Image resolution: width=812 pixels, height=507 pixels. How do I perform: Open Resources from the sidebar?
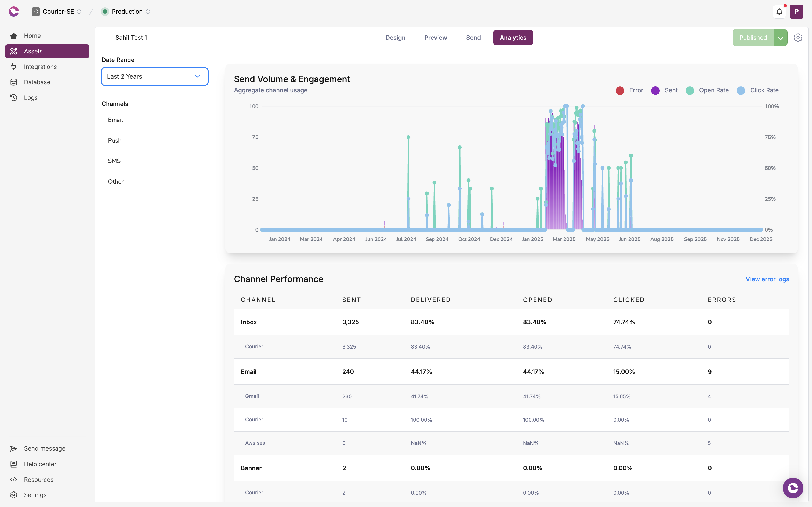(x=39, y=480)
